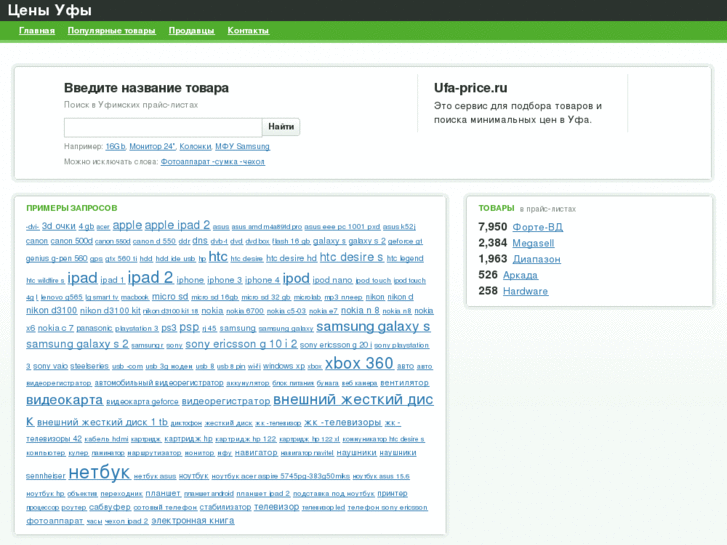The width and height of the screenshot is (727, 545).
Task: Open seller Hardware
Action: [x=525, y=291]
